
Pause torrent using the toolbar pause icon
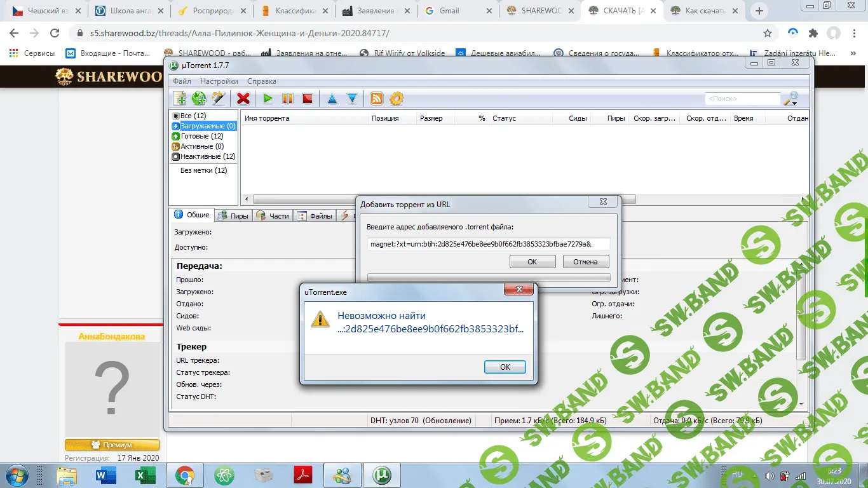tap(287, 98)
